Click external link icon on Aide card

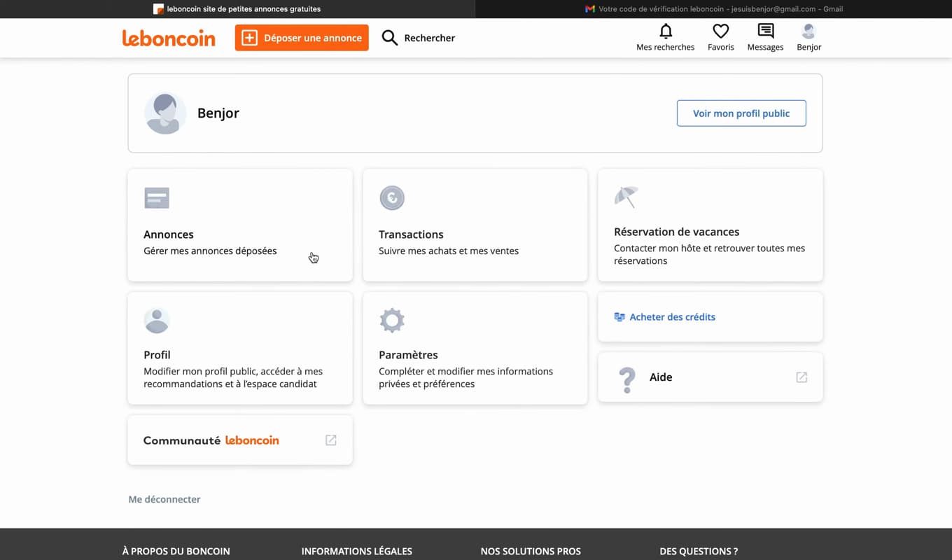(801, 377)
